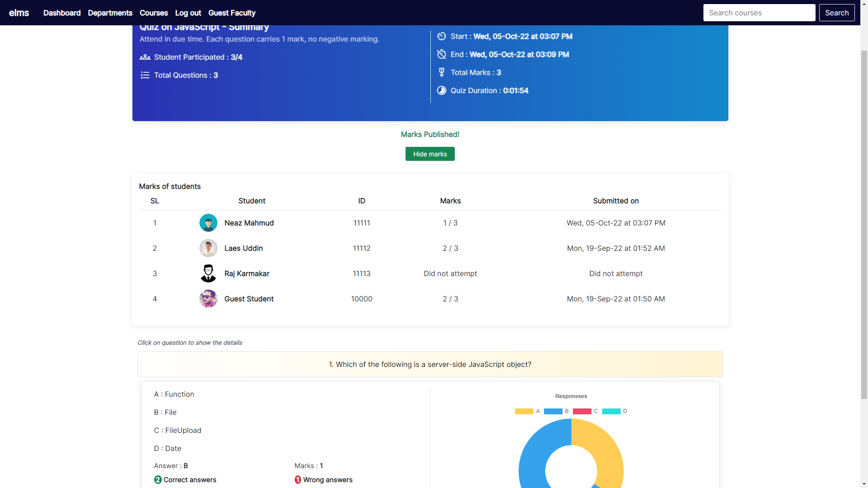The image size is (868, 488).
Task: Click the ID cell 10000
Action: [x=362, y=299]
